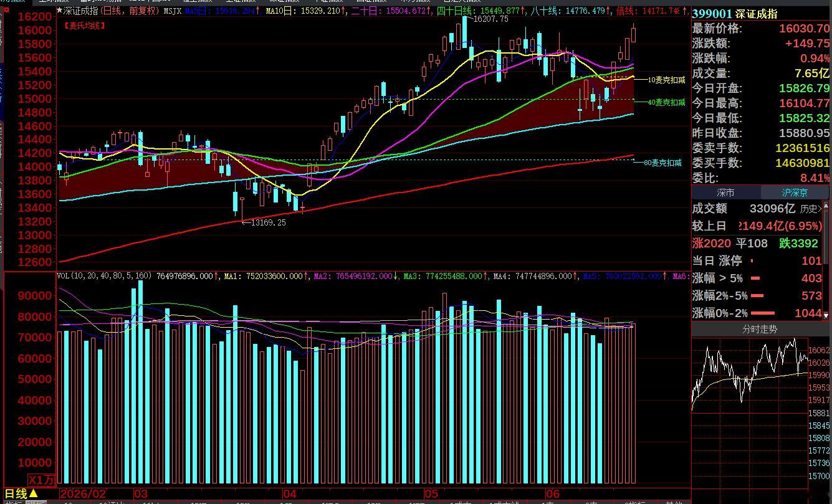This screenshot has height=504, width=832.
Task: Click the 委比 value 8.41%
Action: tap(815, 178)
